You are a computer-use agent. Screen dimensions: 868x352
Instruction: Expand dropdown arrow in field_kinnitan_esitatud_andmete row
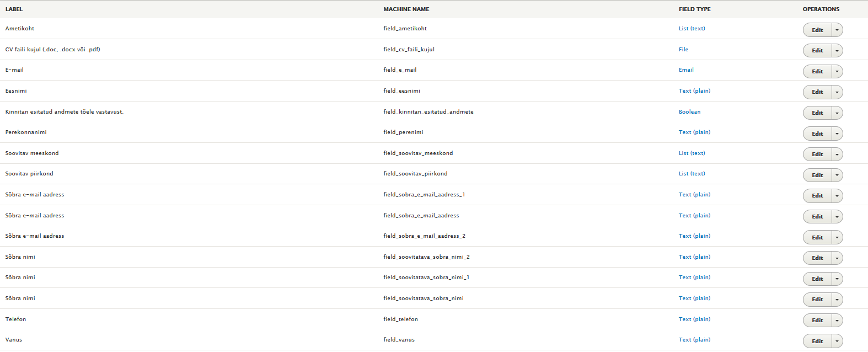tap(837, 113)
